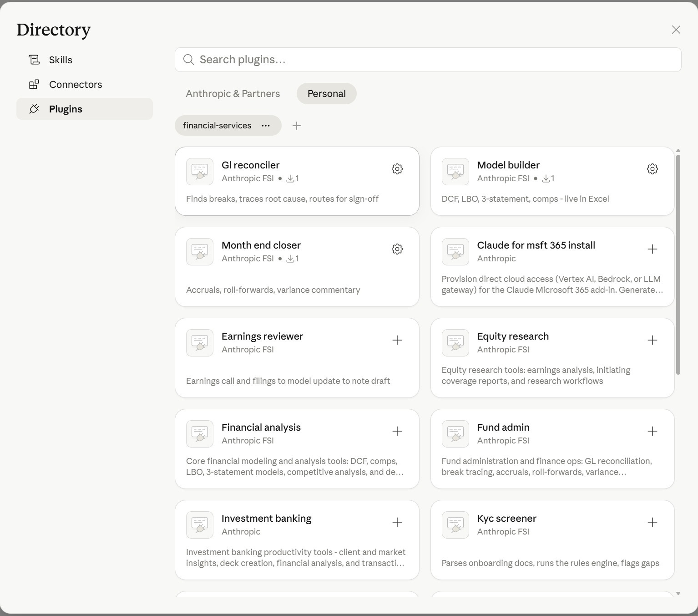The width and height of the screenshot is (698, 616).
Task: Open the Gl reconciler plugin thumbnail
Action: (200, 172)
